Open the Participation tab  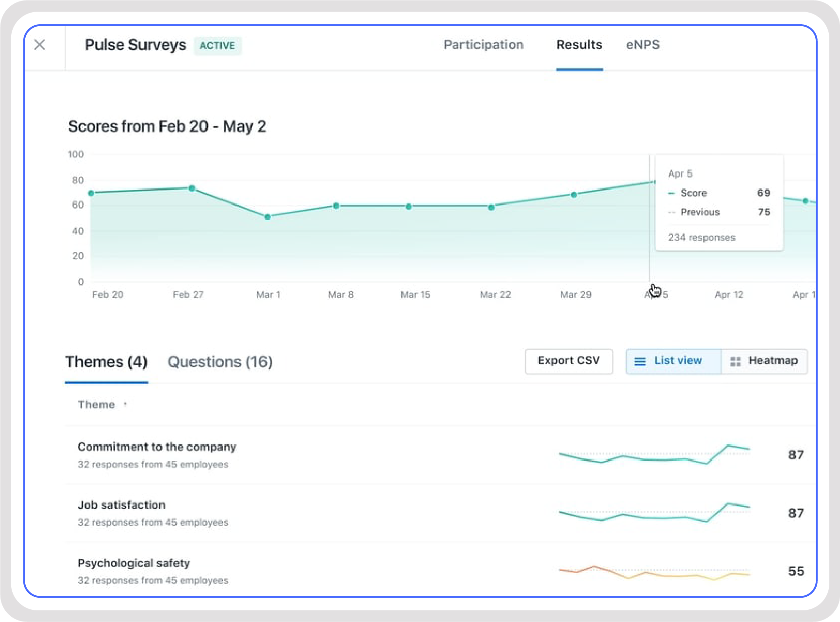483,45
